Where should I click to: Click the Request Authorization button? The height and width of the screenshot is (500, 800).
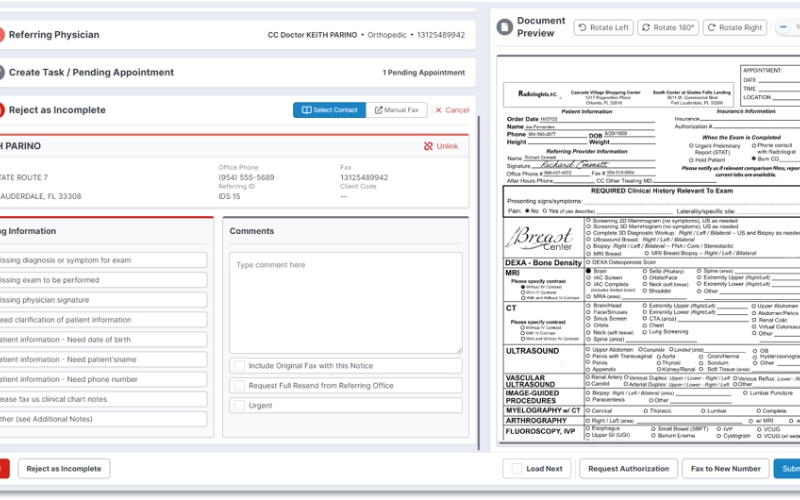point(628,468)
